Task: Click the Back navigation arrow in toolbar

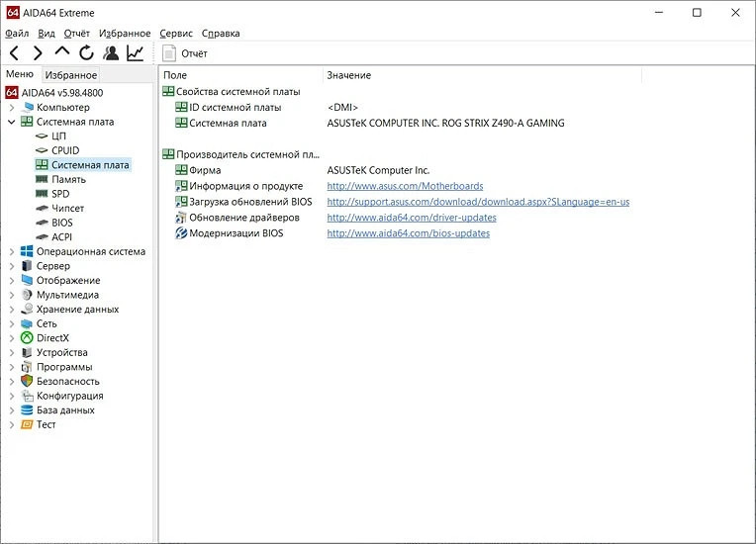Action: pyautogui.click(x=14, y=53)
